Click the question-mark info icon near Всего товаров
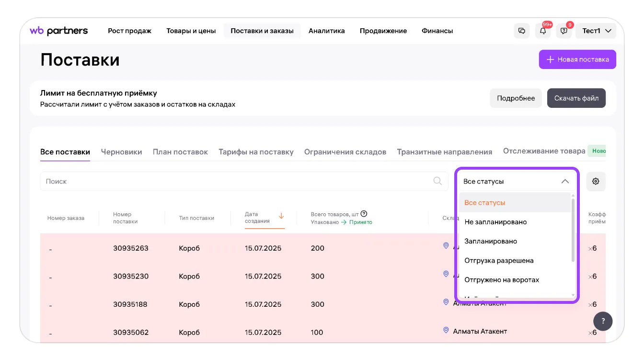The image size is (644, 347). pyautogui.click(x=364, y=214)
